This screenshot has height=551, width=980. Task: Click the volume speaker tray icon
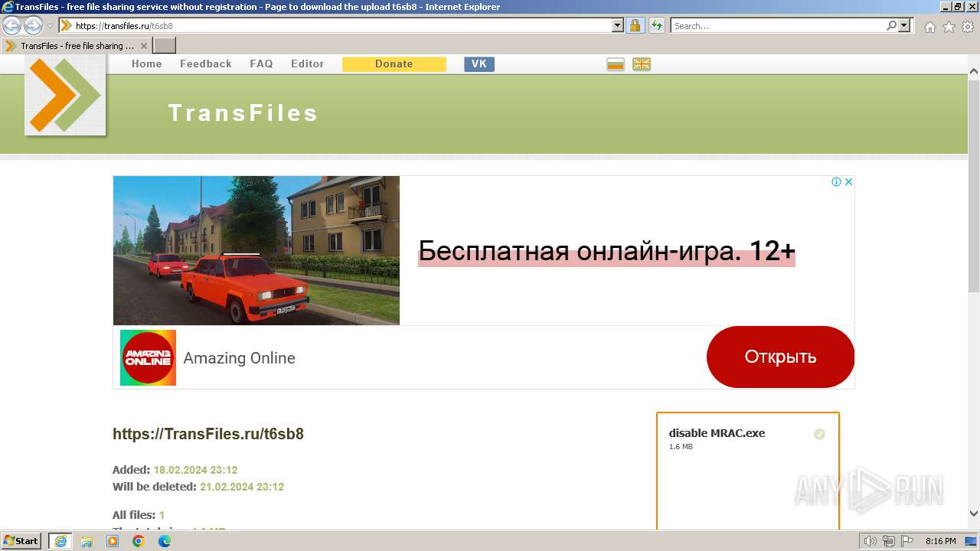(x=871, y=541)
